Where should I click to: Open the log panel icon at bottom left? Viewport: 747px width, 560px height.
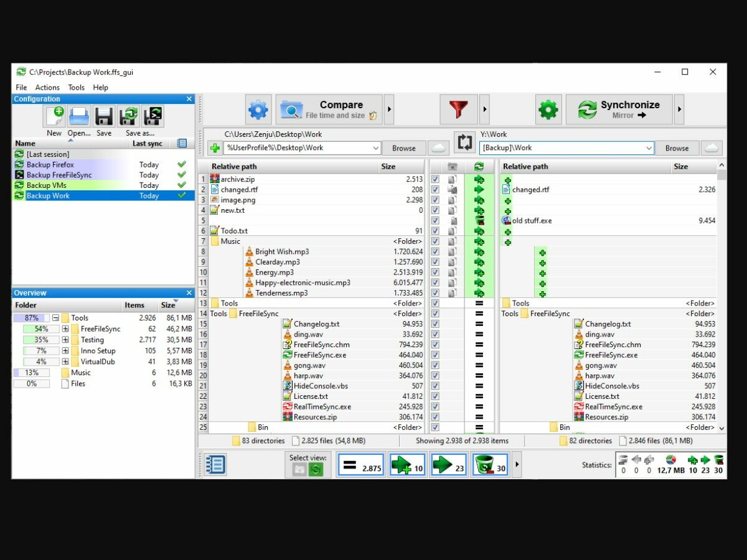(215, 464)
